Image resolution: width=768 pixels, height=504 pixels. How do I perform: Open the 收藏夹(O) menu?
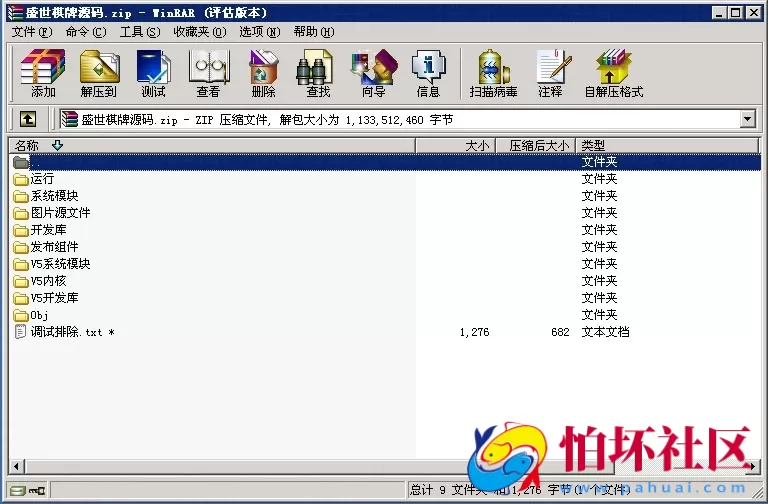(199, 32)
